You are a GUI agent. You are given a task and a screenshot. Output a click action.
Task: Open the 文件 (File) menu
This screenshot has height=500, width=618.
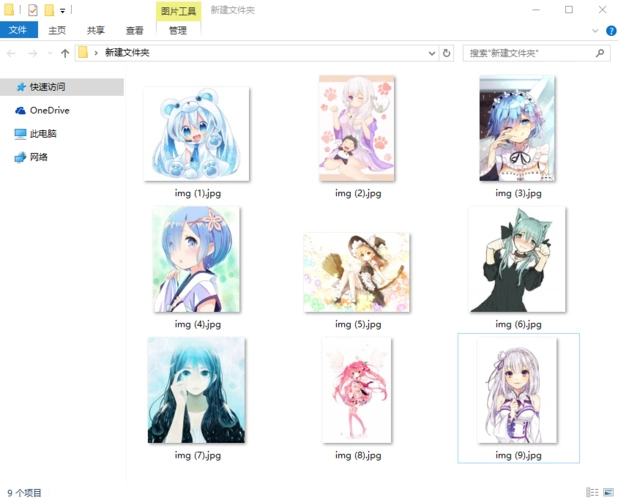coord(17,31)
